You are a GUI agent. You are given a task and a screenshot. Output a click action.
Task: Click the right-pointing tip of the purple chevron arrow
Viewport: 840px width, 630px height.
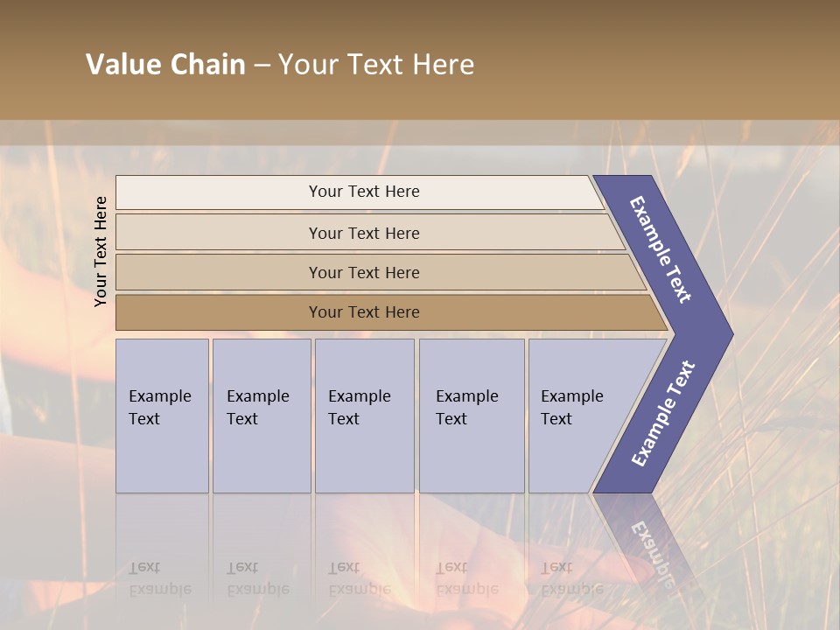(726, 333)
